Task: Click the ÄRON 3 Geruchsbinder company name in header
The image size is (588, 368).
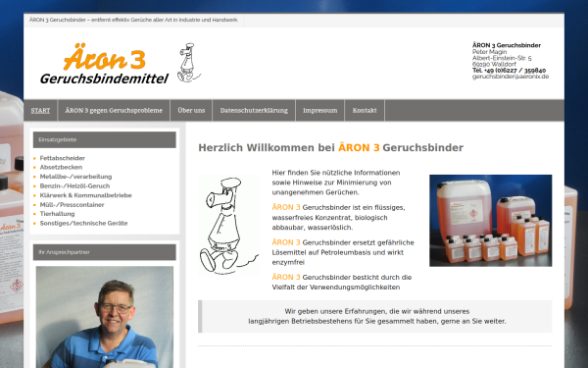Action: tap(507, 45)
